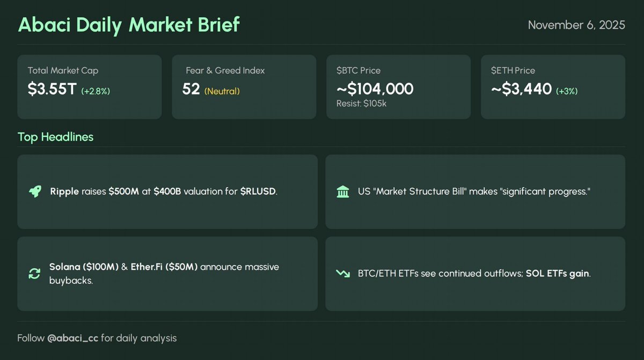Click the Abaci Daily Market Brief title
Screen dimensions: 644x360
point(129,25)
